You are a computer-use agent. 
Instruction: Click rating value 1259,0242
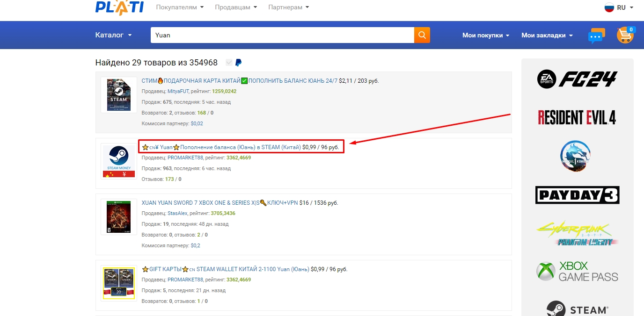pyautogui.click(x=224, y=92)
